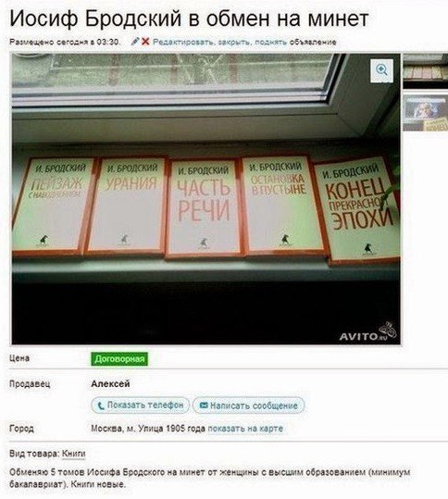Click the pencil edit icon

(135, 42)
